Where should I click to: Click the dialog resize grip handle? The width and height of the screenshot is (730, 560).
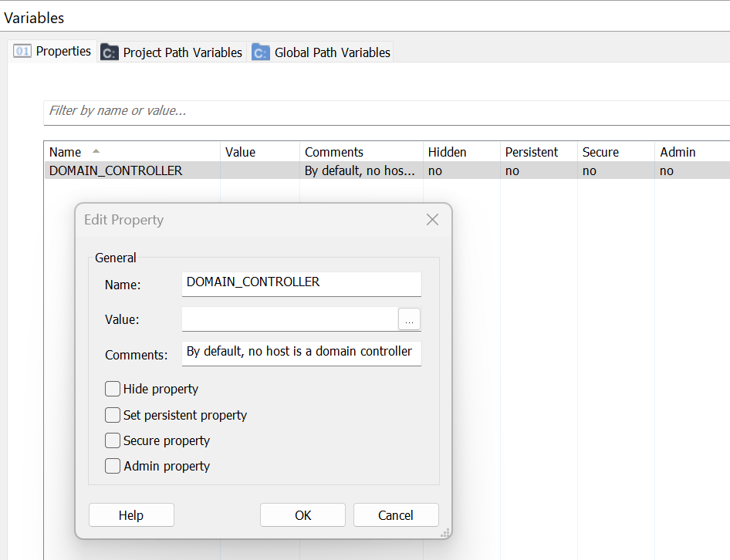[445, 533]
